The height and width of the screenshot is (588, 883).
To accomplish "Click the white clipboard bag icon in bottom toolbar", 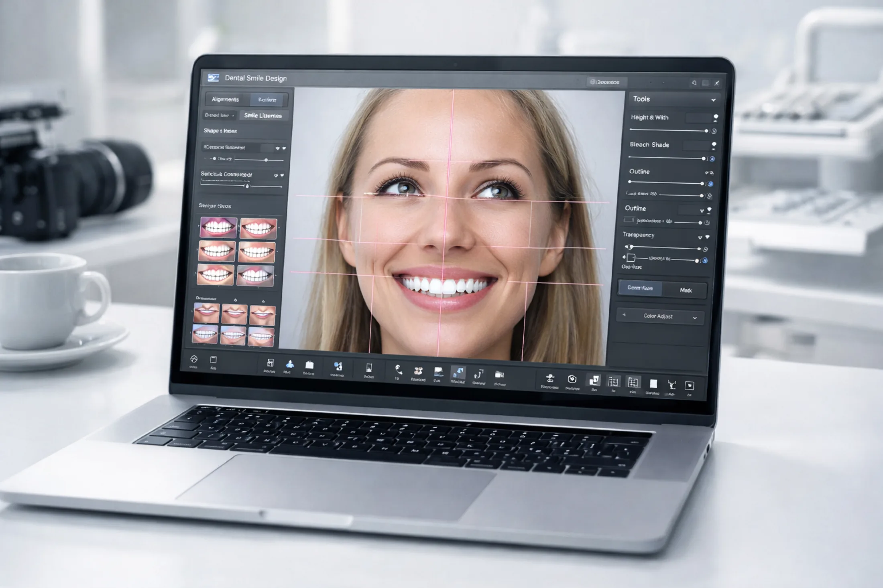I will click(x=309, y=365).
